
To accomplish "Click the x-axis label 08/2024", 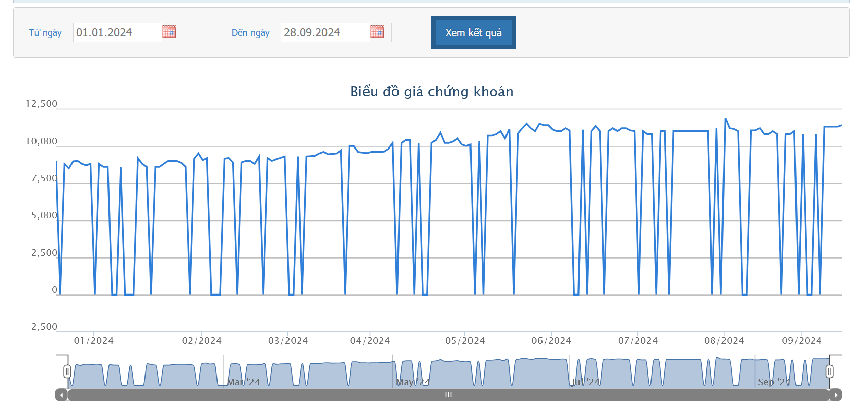I will [724, 341].
